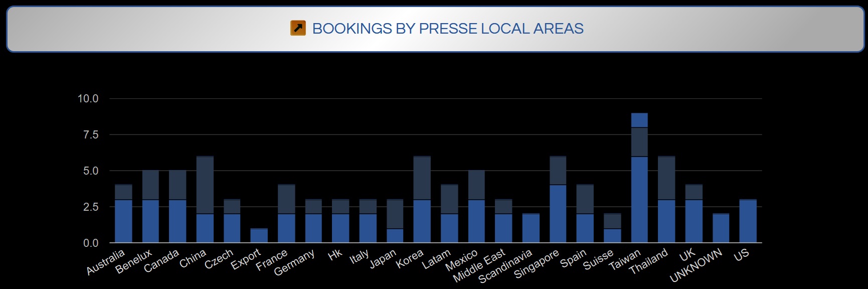Click the tall Taiwan bar's top segment
Viewport: 868px width, 289px height.
pos(639,120)
